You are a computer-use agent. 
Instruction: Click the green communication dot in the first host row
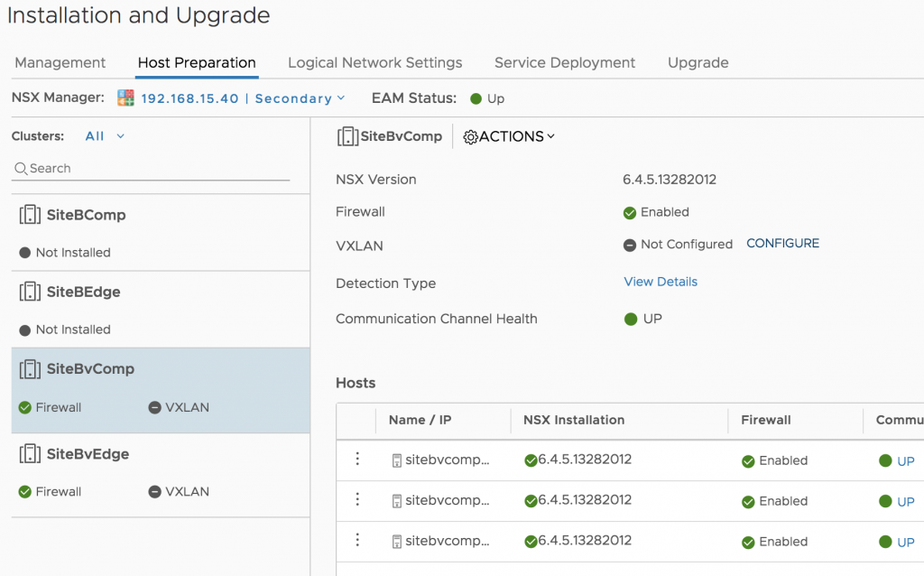click(x=885, y=460)
